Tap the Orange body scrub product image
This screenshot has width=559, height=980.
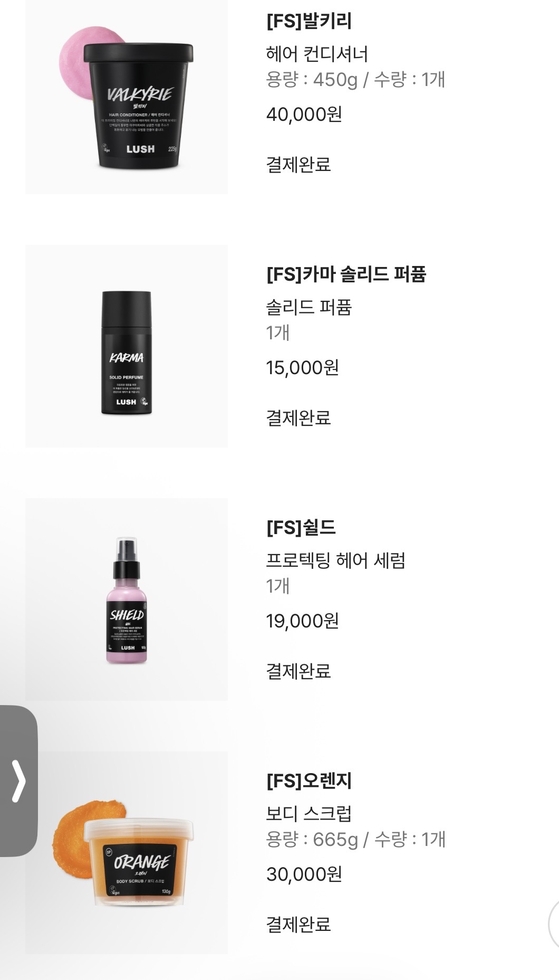point(127,853)
